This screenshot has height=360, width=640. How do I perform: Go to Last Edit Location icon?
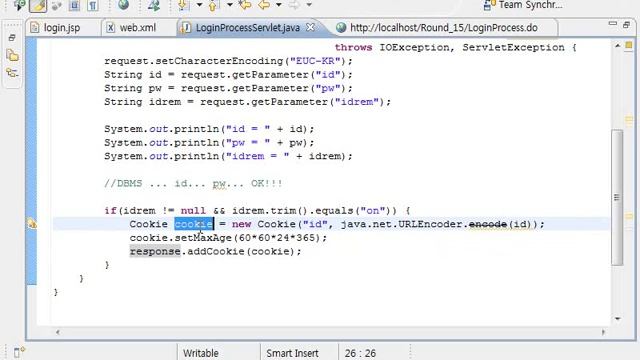tap(245, 5)
